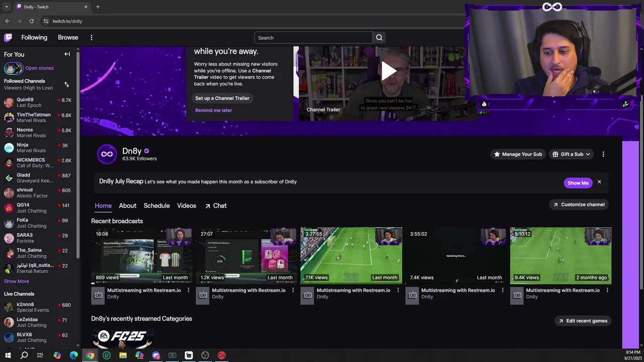Switch to the About tab
644x362 pixels.
tap(127, 206)
